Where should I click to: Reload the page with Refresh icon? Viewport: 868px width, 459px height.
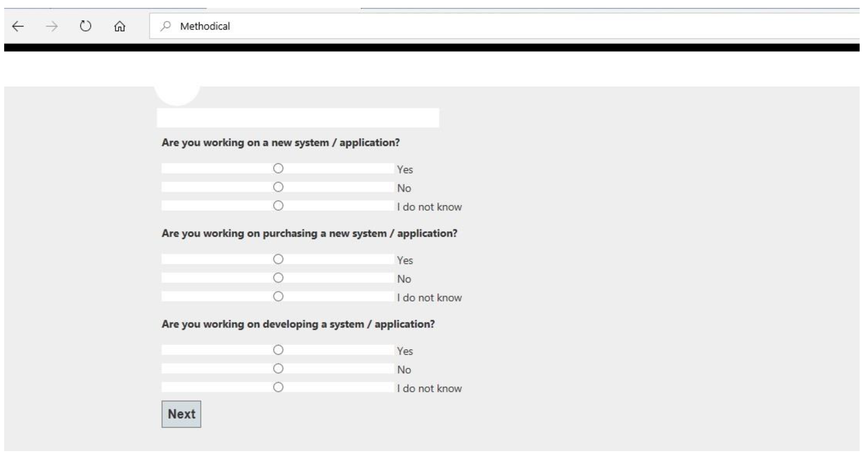click(86, 26)
